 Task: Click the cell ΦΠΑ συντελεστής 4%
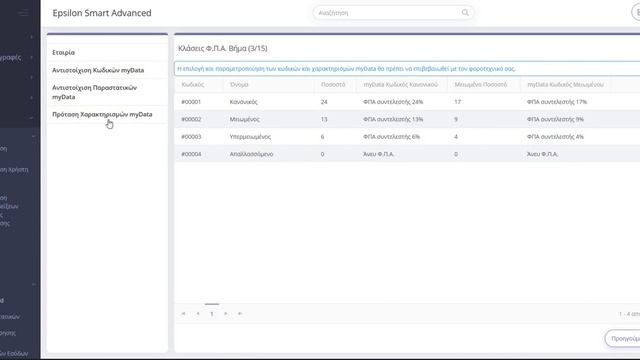[555, 137]
